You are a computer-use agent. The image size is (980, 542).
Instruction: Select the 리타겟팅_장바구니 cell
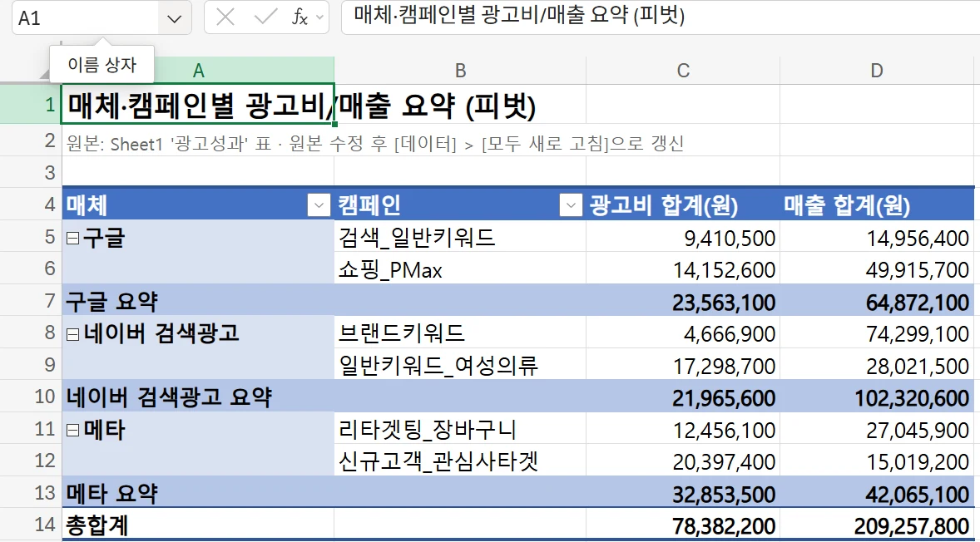[460, 429]
